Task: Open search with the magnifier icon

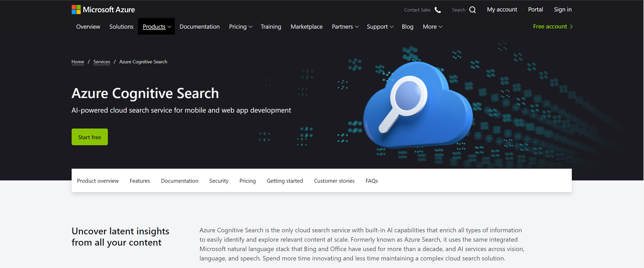Action: pos(472,10)
